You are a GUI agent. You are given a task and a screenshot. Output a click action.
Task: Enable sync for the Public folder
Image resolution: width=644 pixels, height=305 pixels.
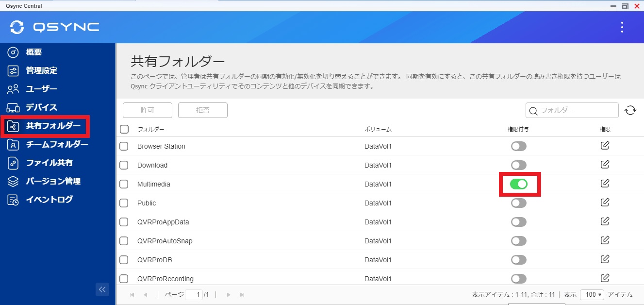[x=518, y=203]
